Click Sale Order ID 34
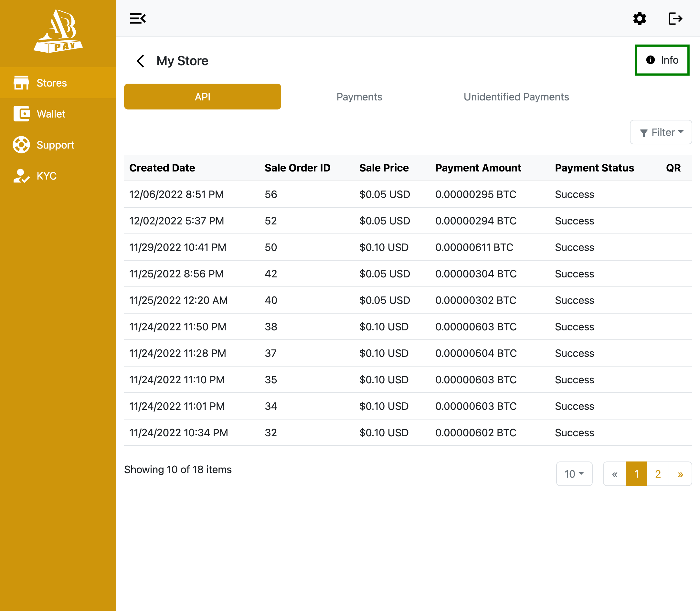 (x=271, y=406)
